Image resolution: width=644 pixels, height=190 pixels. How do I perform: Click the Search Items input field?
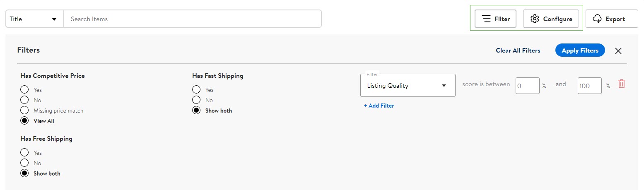click(193, 19)
